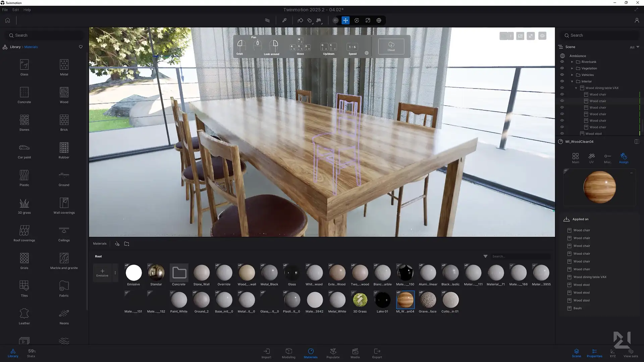The height and width of the screenshot is (362, 644).
Task: Toggle visibility of Wood dining table VAX
Action: coord(562,88)
